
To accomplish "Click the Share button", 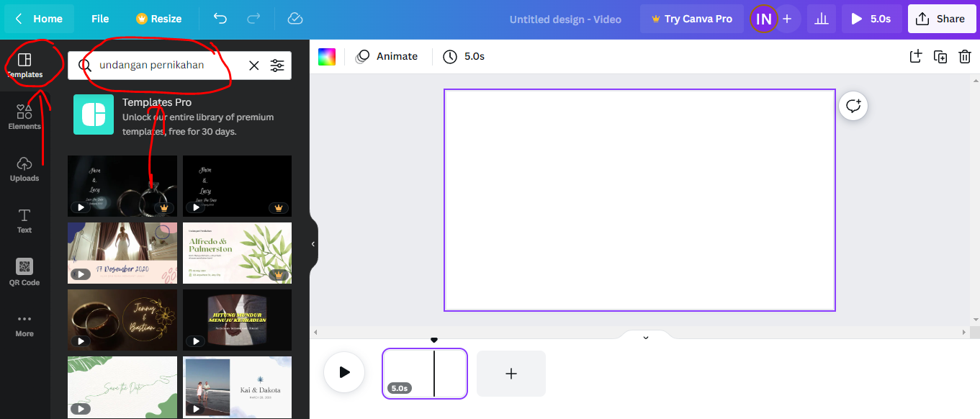I will pyautogui.click(x=942, y=19).
